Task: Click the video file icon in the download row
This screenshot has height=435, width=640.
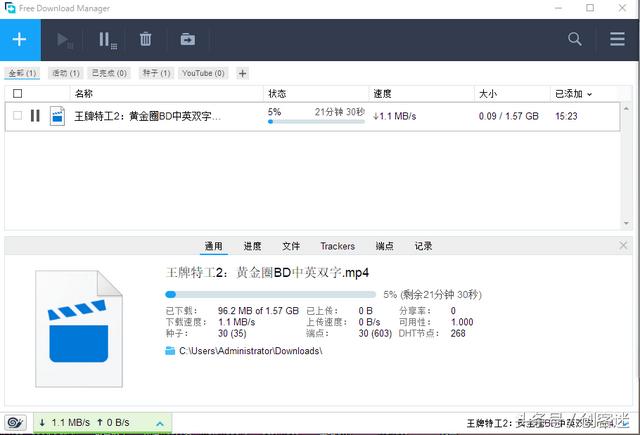Action: (57, 116)
